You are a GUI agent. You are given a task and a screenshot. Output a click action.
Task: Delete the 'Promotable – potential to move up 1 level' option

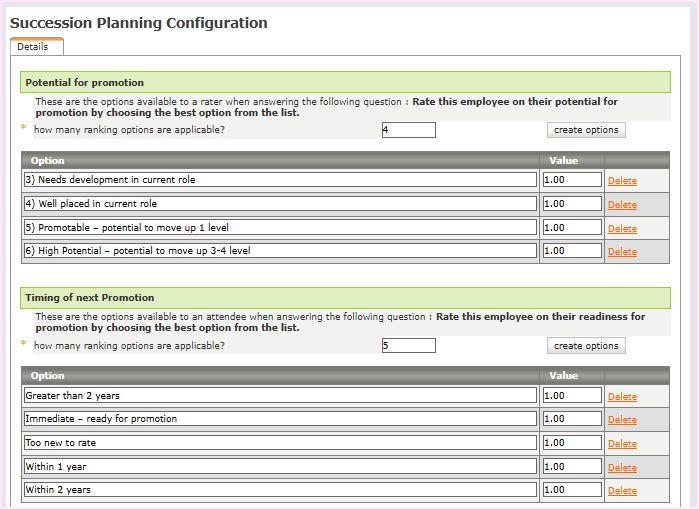[622, 229]
